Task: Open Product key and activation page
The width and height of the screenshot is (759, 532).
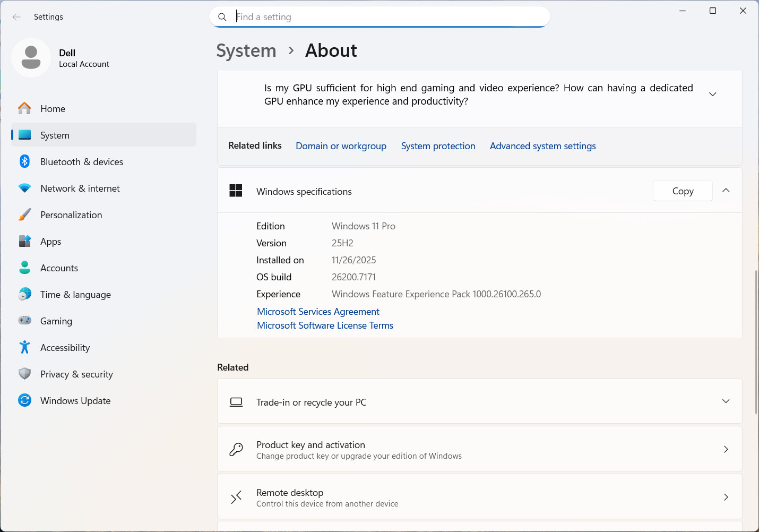Action: [x=480, y=449]
